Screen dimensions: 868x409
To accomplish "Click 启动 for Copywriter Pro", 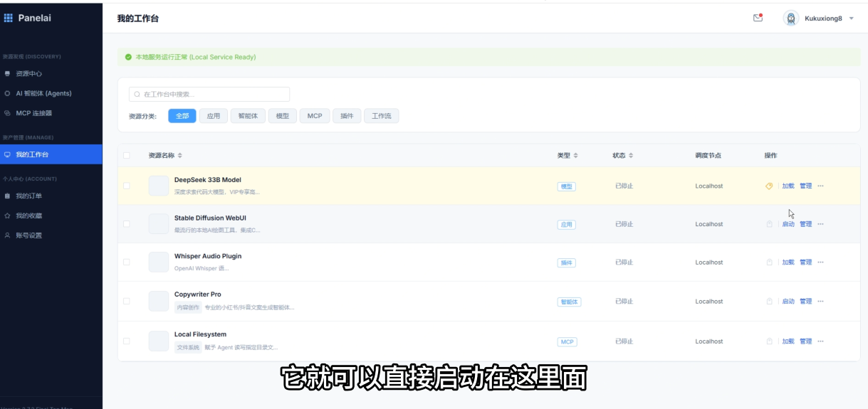I will click(x=788, y=302).
